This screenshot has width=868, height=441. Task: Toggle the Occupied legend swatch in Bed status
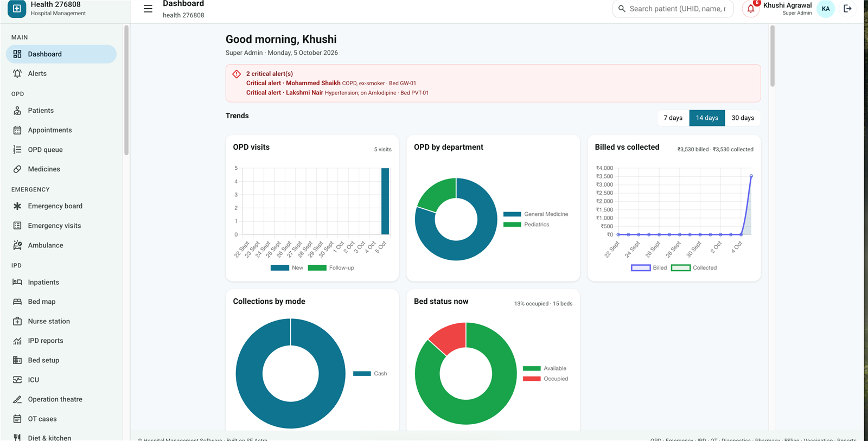tap(532, 379)
